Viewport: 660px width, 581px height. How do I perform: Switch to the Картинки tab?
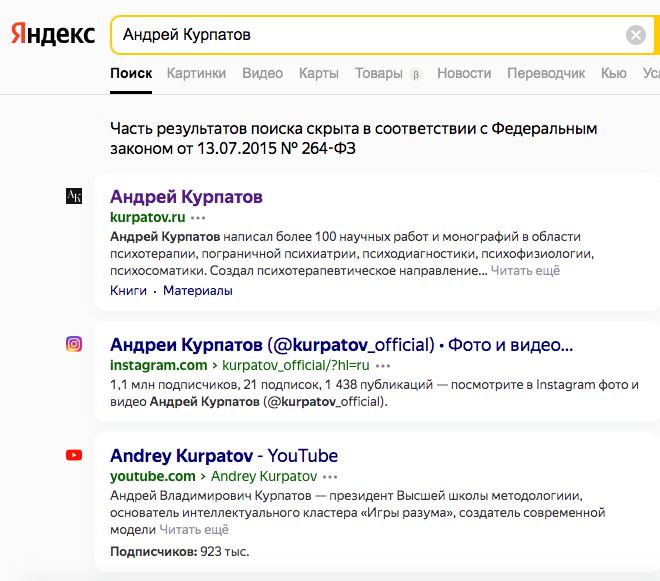(196, 73)
